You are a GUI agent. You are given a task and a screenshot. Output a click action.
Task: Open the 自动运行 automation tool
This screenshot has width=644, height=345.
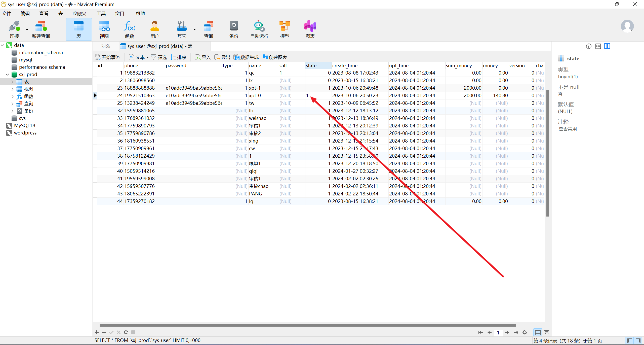(259, 29)
